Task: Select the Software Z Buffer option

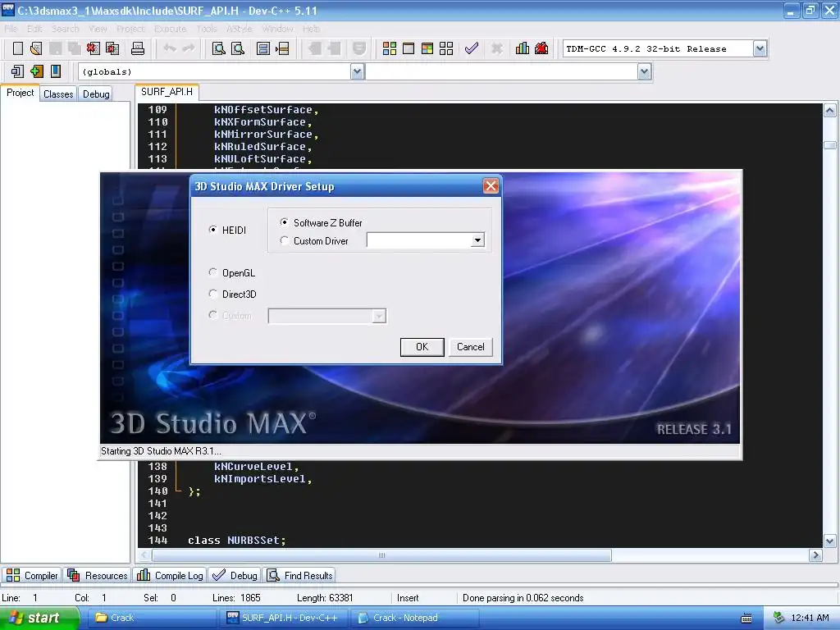Action: [x=285, y=222]
